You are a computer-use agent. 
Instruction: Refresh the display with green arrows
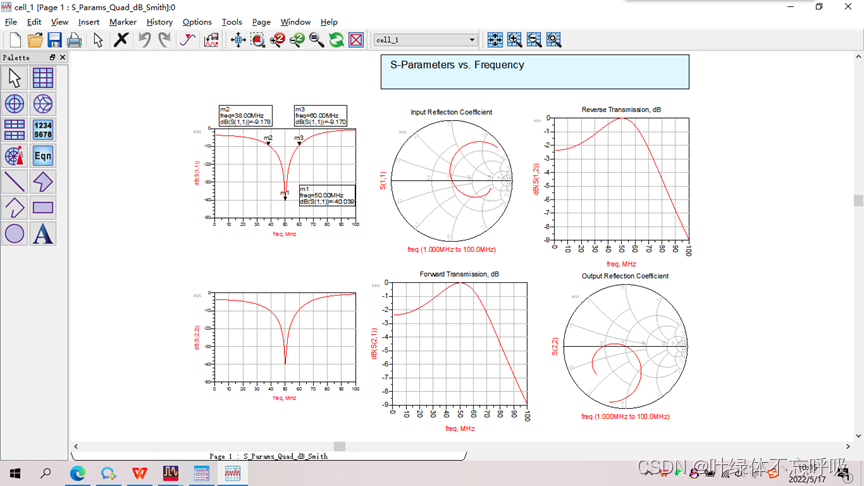(x=336, y=40)
